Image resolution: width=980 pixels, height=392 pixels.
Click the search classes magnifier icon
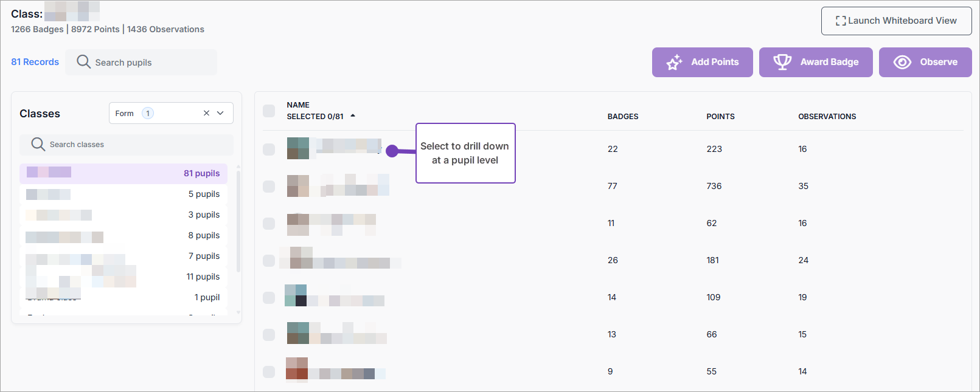[38, 144]
